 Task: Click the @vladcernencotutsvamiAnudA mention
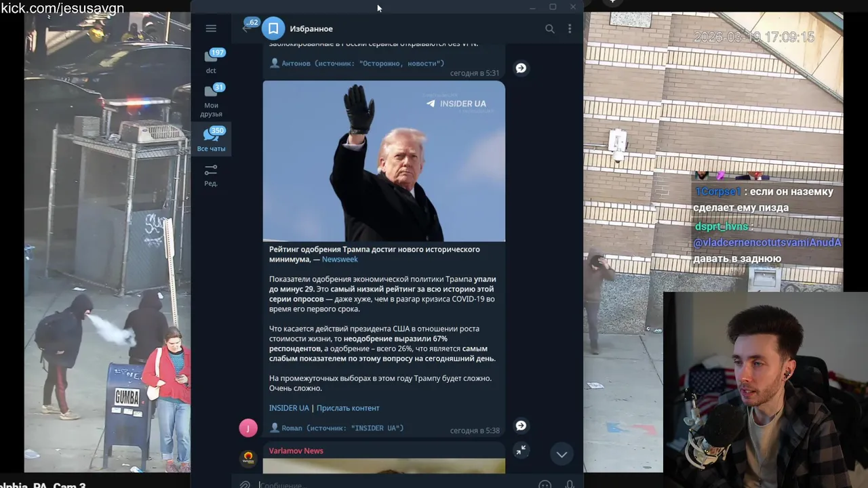click(767, 243)
